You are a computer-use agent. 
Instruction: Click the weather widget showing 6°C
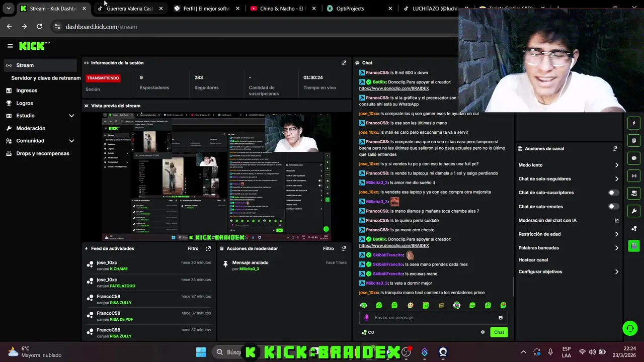click(x=34, y=352)
